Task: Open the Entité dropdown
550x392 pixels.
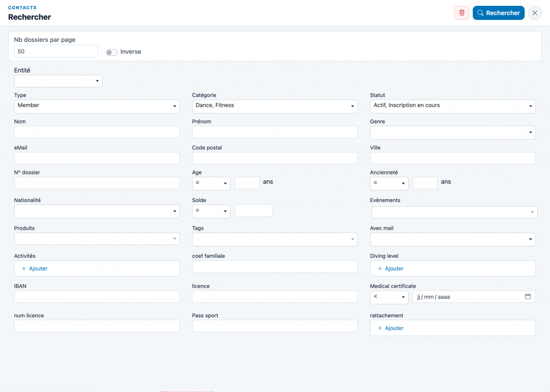Action: coord(58,81)
